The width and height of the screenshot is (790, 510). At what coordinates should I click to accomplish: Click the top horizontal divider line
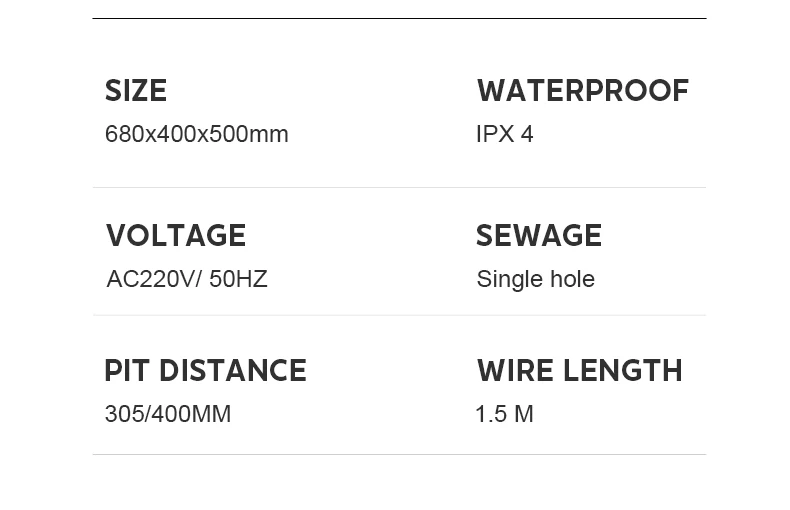pyautogui.click(x=399, y=18)
